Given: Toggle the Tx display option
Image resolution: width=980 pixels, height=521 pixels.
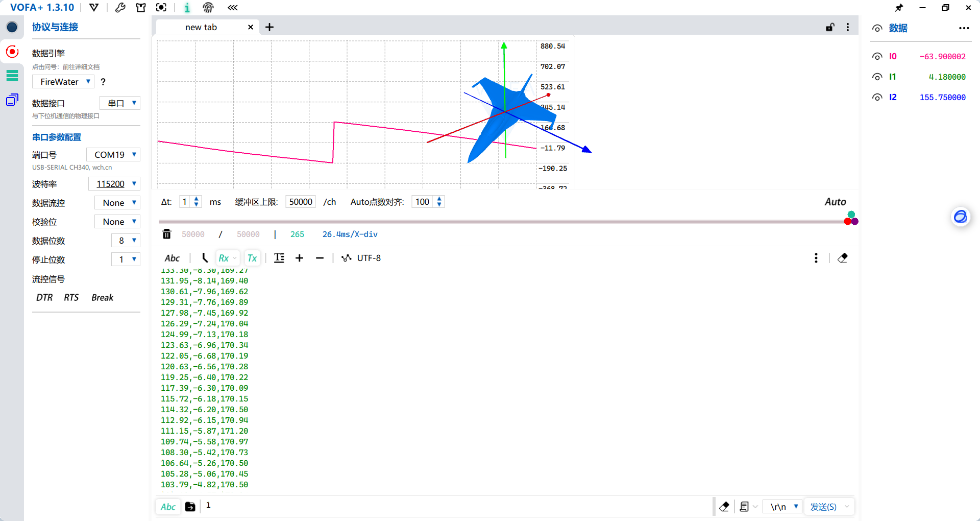Looking at the screenshot, I should click(252, 258).
